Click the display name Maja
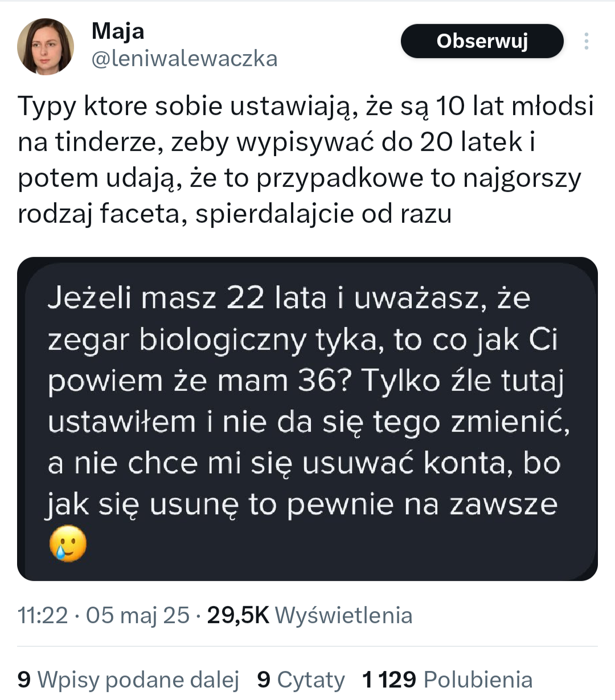 point(118,31)
